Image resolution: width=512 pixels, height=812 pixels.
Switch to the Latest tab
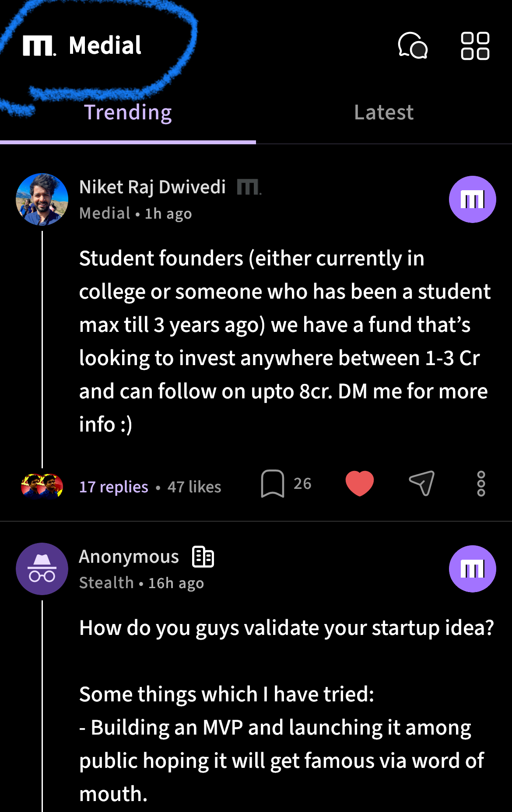click(x=384, y=113)
